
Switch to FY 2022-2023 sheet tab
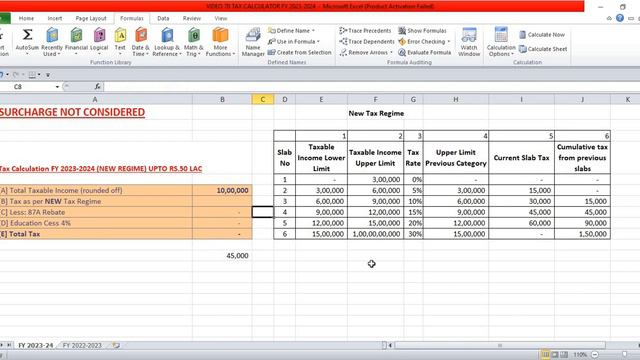[x=82, y=346]
